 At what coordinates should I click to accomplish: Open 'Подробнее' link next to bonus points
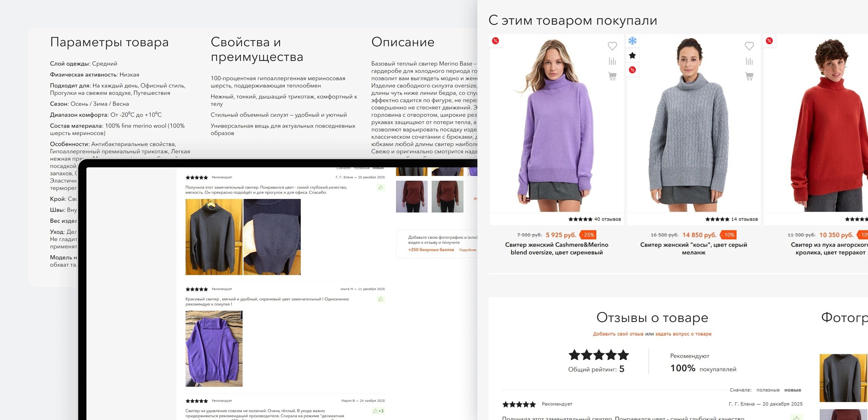click(x=467, y=250)
